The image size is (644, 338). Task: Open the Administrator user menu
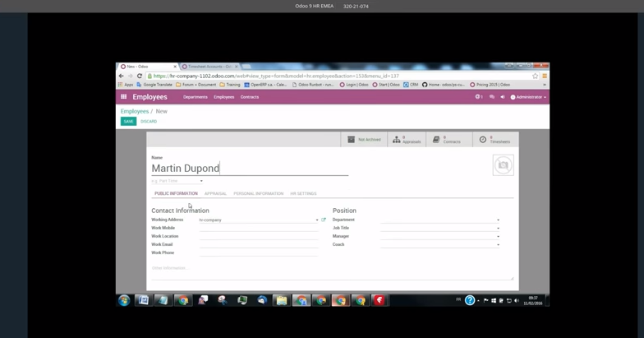tap(528, 97)
